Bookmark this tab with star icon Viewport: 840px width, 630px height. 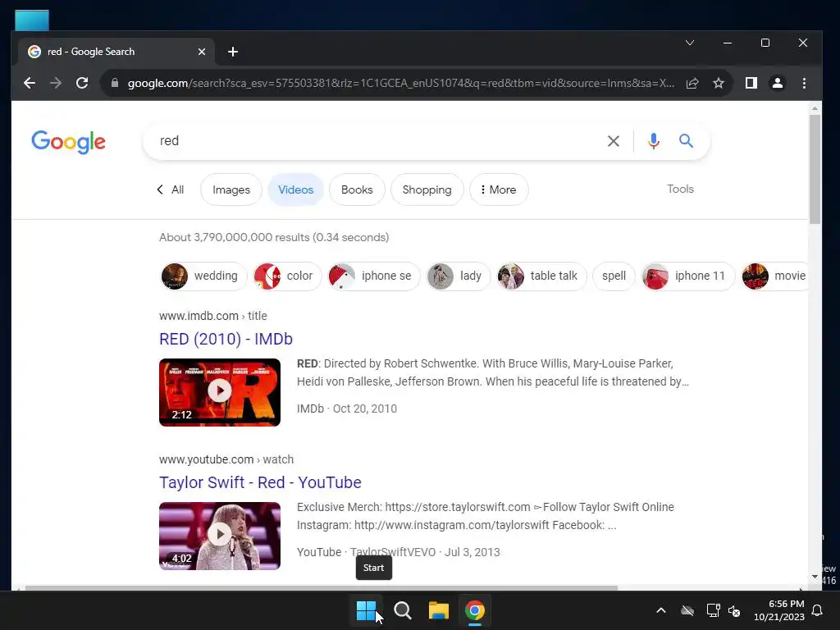[719, 83]
